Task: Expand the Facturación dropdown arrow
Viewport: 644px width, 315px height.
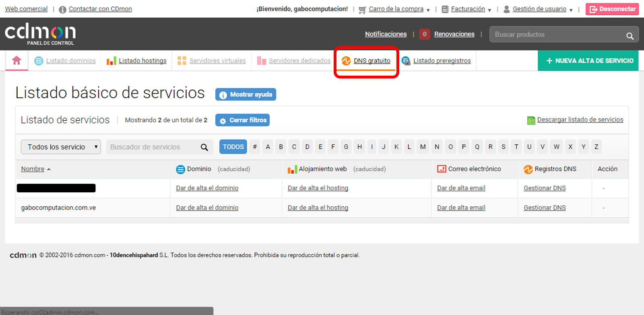Action: pyautogui.click(x=489, y=10)
